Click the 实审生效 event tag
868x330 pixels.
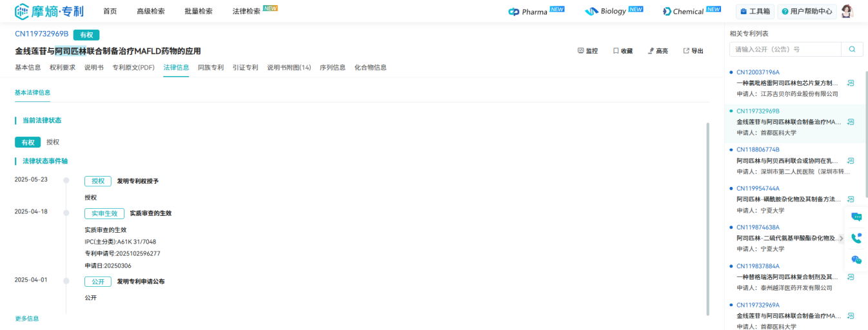click(x=104, y=213)
